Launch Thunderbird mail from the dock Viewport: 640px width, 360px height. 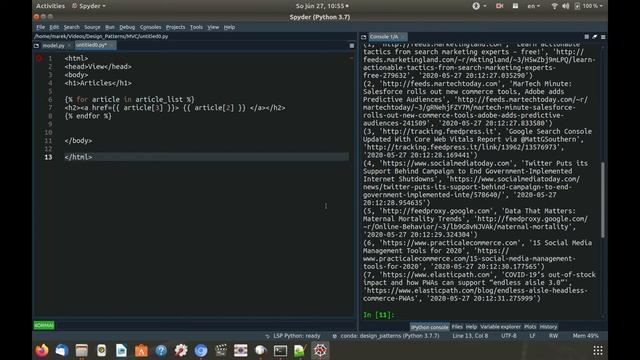tap(62, 350)
